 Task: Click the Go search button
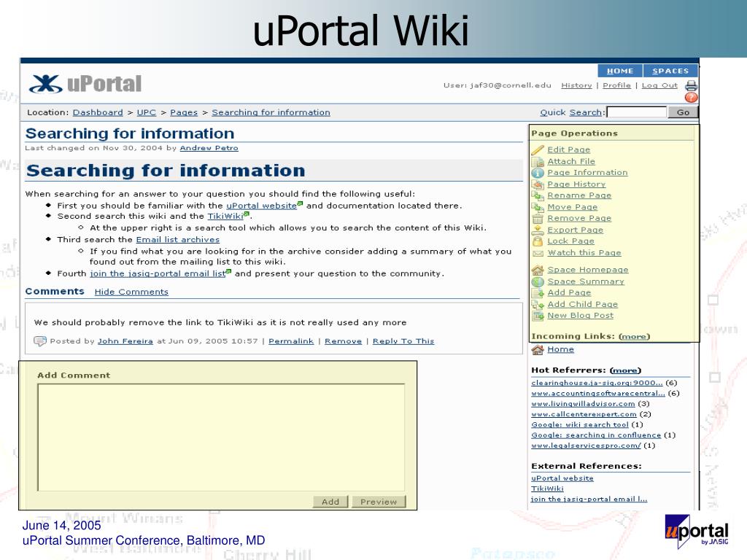683,112
